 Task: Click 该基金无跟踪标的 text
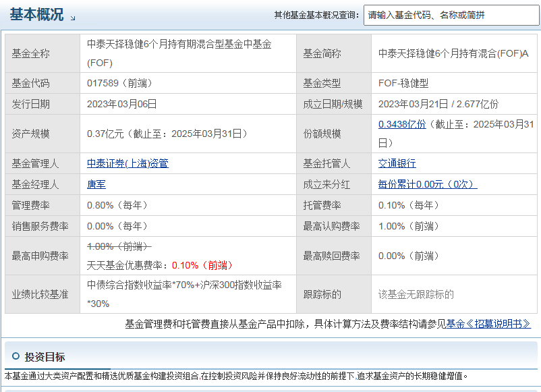416,294
